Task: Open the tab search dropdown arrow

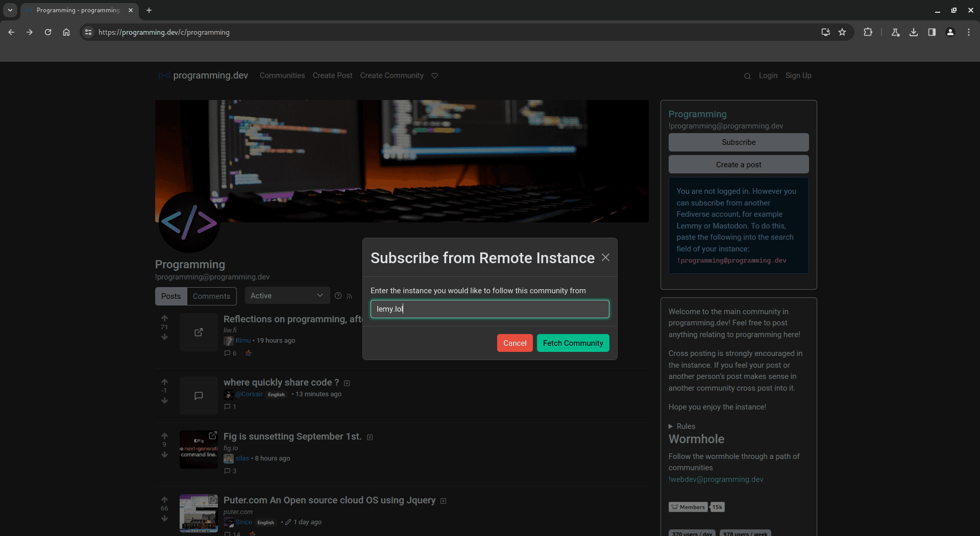Action: [x=10, y=10]
